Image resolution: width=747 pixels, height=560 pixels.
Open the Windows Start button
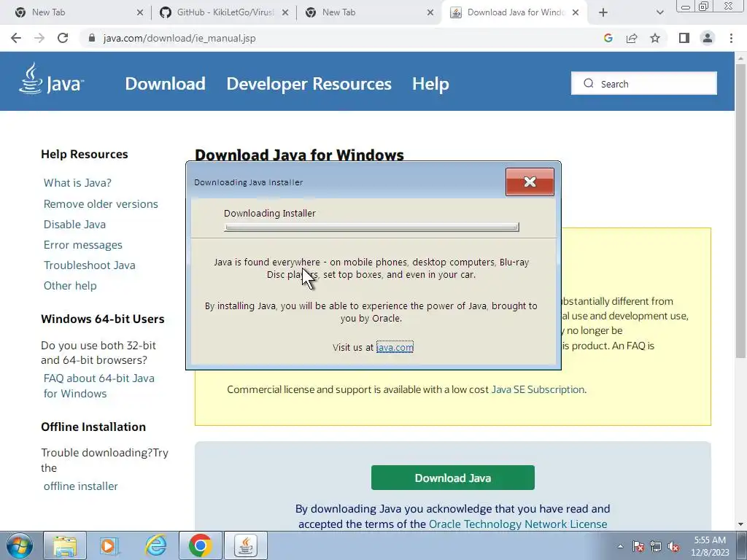tap(20, 545)
